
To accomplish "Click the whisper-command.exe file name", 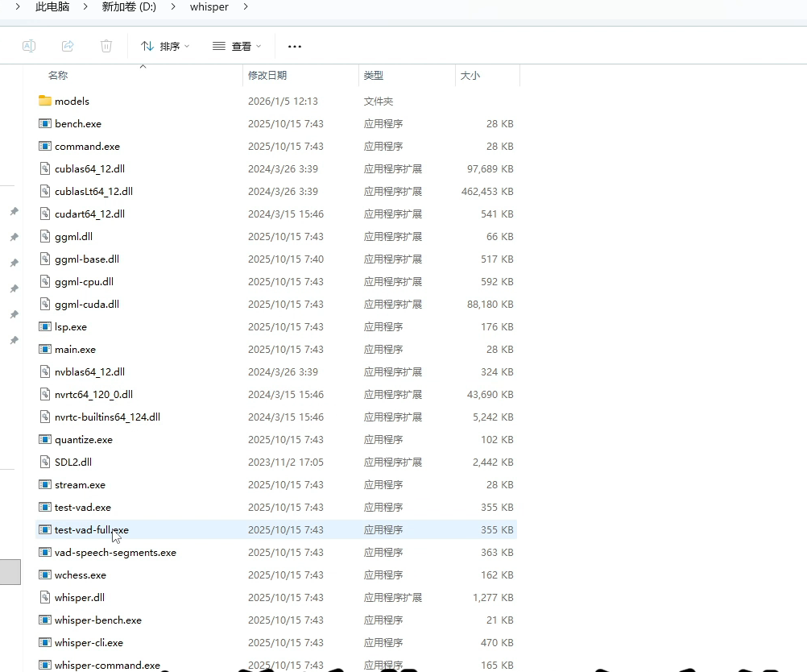I will [x=107, y=666].
